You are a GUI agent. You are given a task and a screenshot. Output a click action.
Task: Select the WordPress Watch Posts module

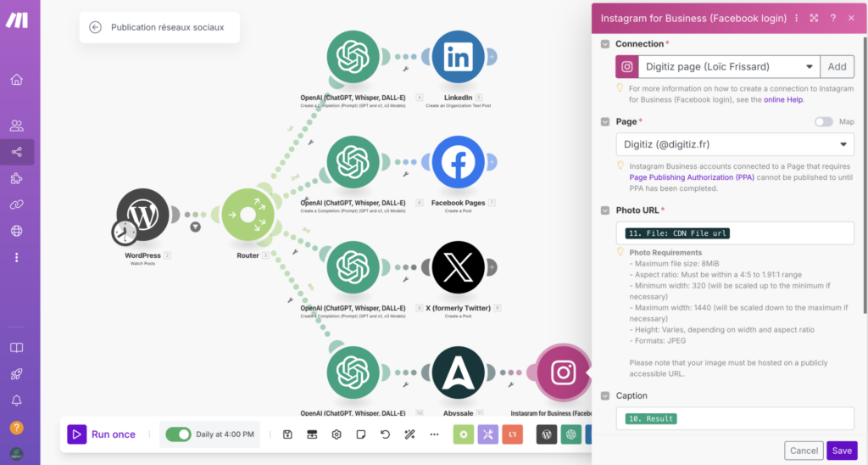(x=142, y=215)
